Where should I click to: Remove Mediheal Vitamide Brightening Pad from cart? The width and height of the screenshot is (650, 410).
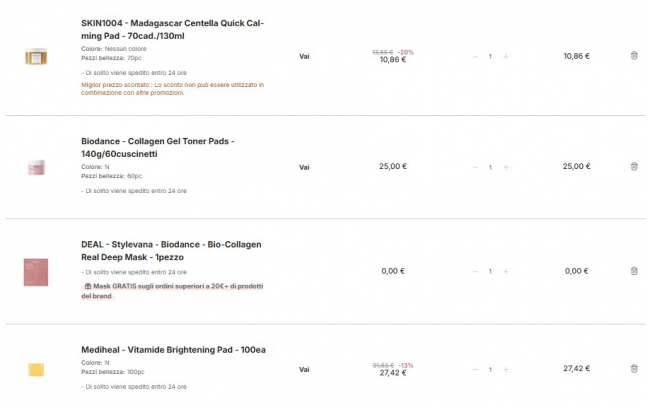[634, 368]
